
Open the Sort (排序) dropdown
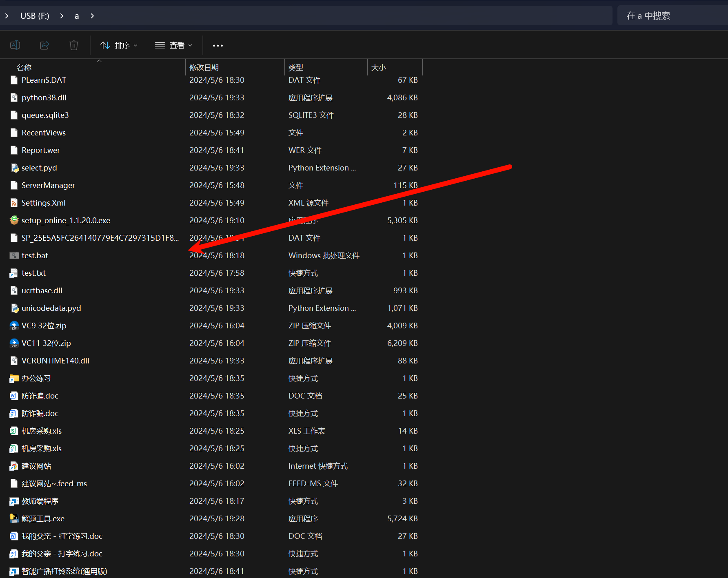(x=119, y=45)
